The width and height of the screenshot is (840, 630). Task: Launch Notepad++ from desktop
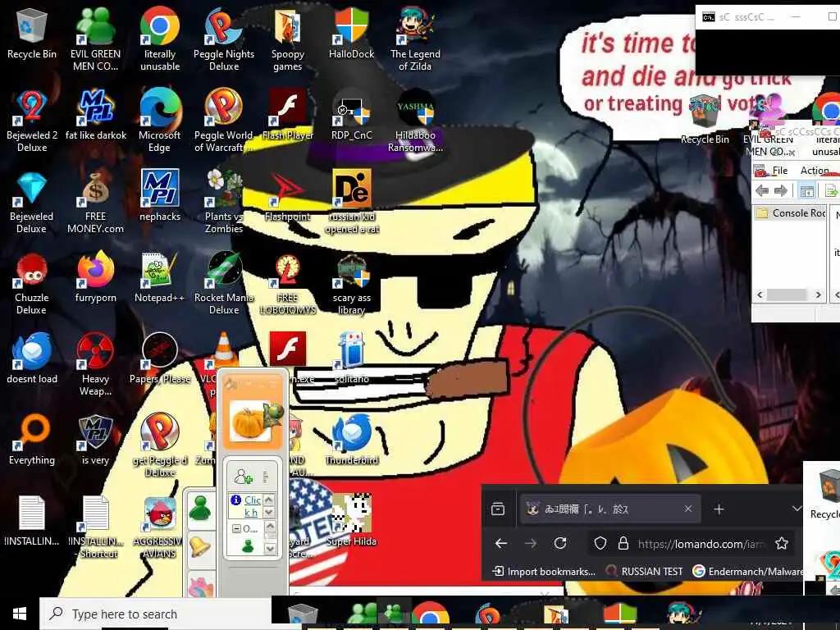[x=160, y=277]
